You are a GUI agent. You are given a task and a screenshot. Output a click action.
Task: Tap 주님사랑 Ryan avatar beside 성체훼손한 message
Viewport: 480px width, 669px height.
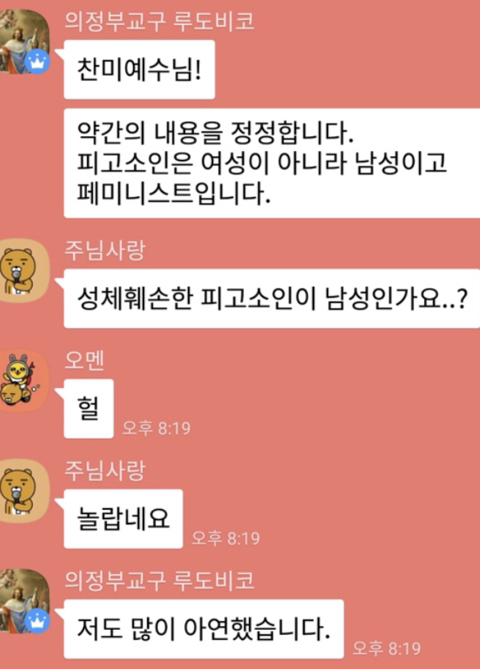24,271
